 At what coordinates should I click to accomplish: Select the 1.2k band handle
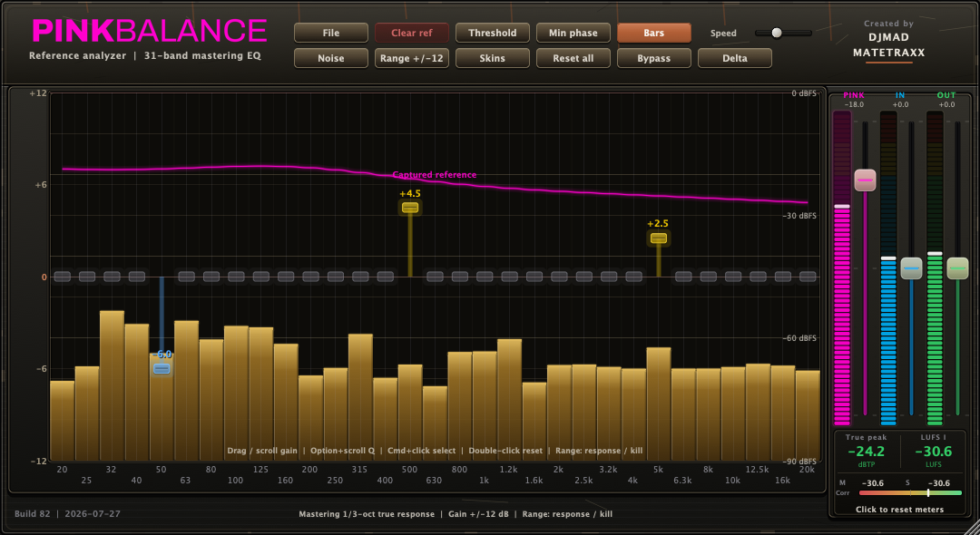(509, 277)
